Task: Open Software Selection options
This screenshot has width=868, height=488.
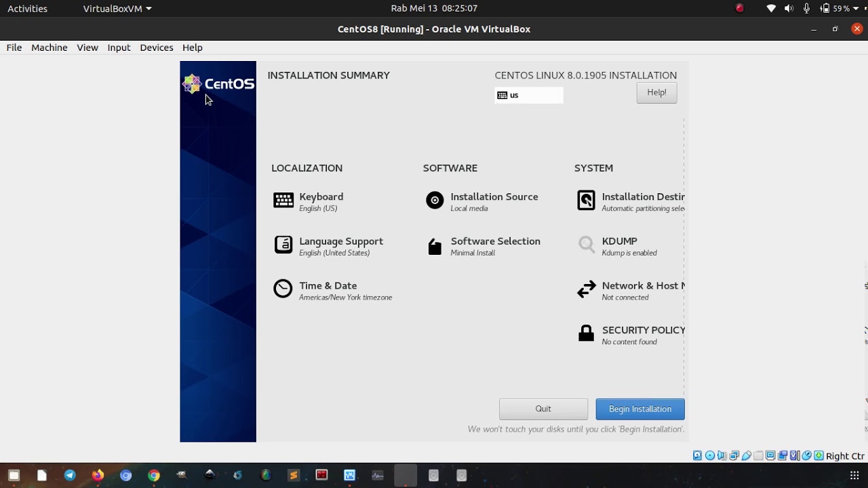Action: [483, 246]
